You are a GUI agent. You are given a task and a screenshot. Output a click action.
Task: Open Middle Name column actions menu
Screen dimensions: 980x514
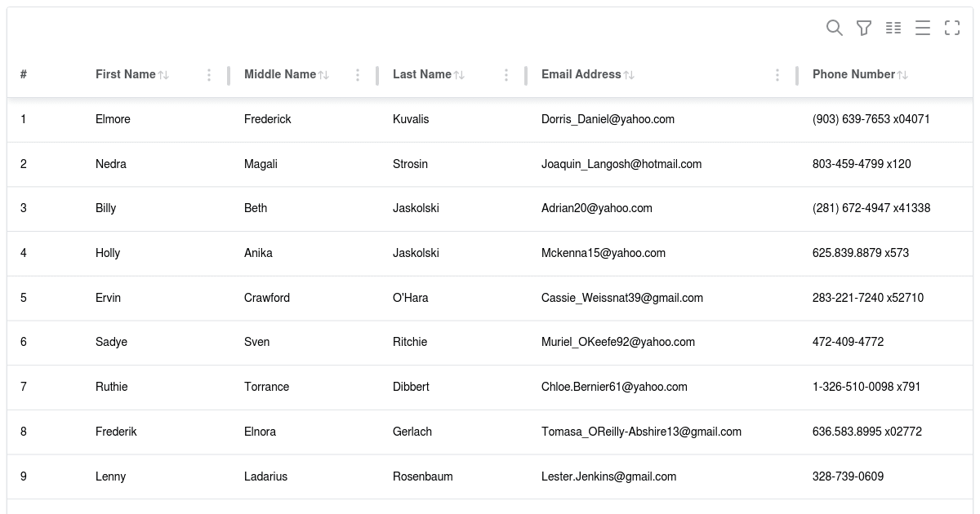coord(358,75)
